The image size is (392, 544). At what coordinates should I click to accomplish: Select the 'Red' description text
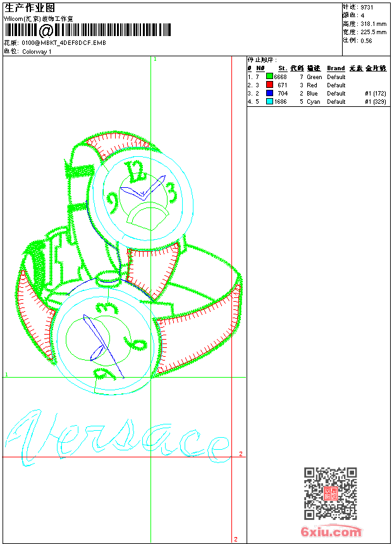[x=312, y=85]
